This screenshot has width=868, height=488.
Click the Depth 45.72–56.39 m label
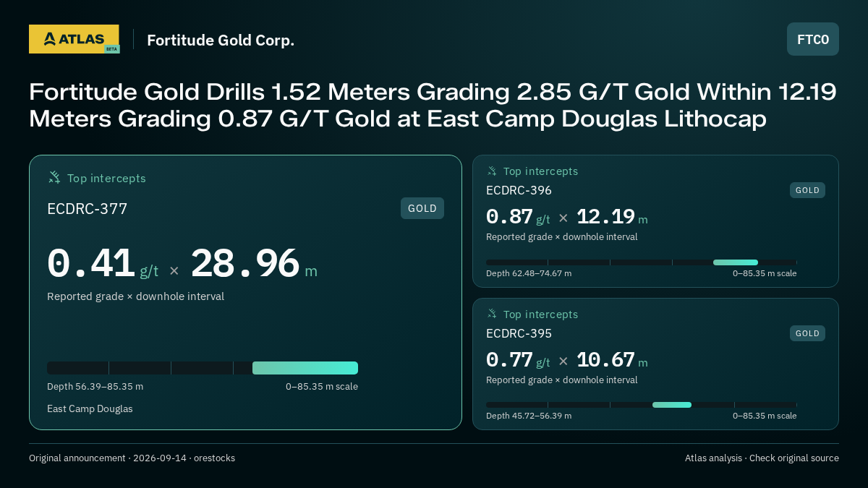pos(529,416)
